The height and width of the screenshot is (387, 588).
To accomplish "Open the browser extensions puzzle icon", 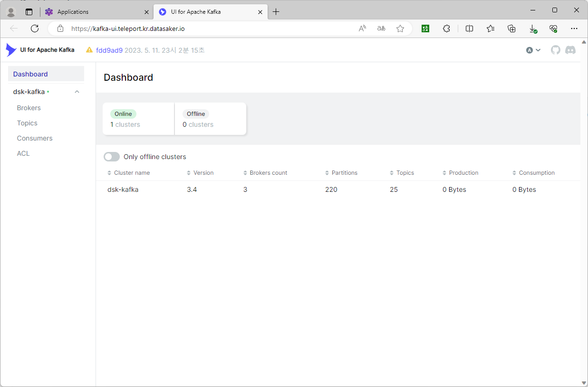I will pos(446,28).
